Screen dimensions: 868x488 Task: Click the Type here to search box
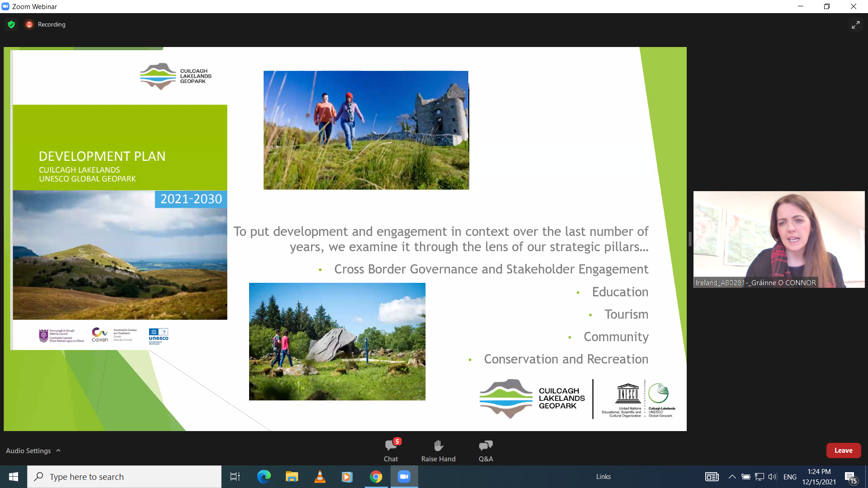point(124,477)
